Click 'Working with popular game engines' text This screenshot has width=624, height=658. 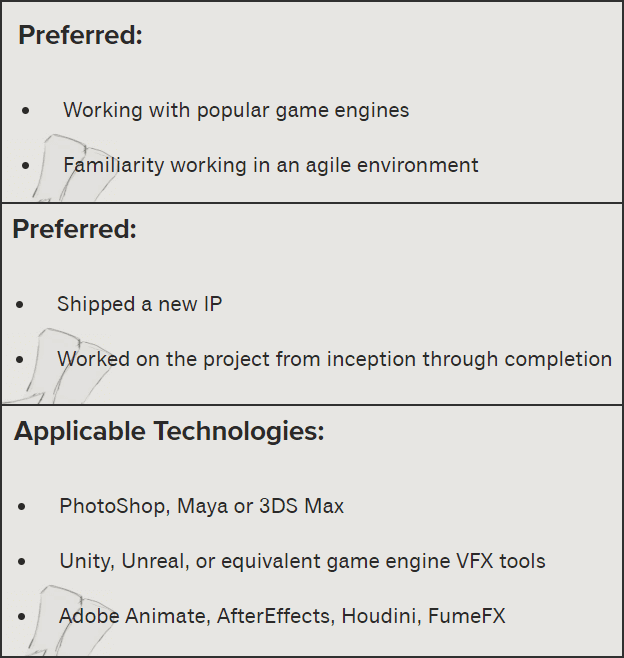point(236,110)
